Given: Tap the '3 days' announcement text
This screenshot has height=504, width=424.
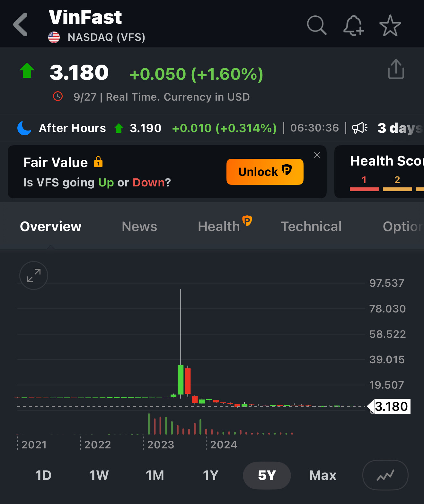Looking at the screenshot, I should tap(401, 128).
